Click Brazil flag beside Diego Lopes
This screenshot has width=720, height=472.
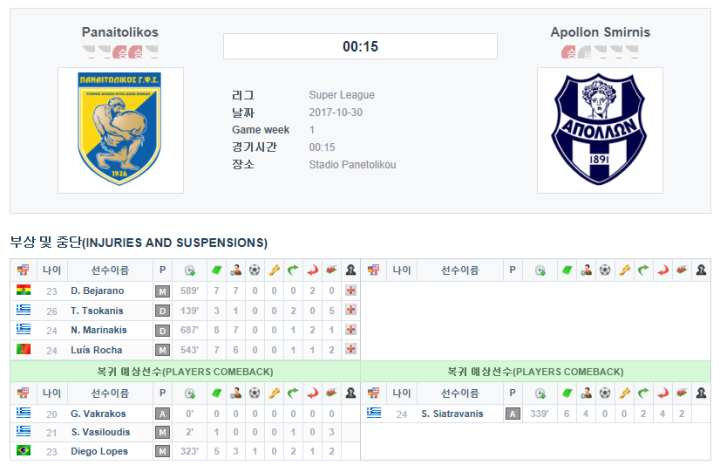(23, 450)
